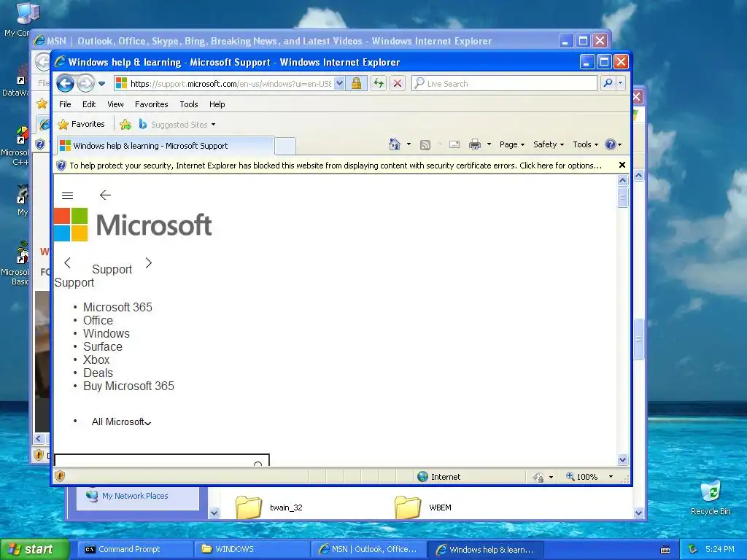Open a new blank tab
The width and height of the screenshot is (747, 560).
tap(285, 146)
